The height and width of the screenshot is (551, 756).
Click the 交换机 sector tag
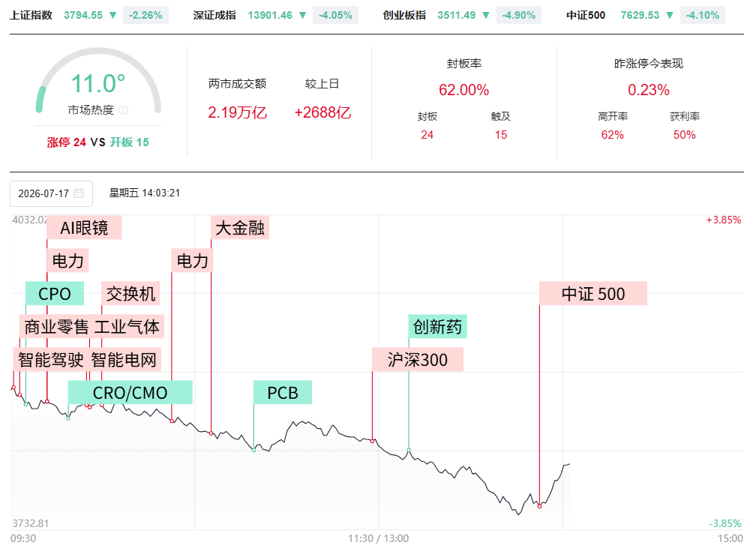click(130, 294)
